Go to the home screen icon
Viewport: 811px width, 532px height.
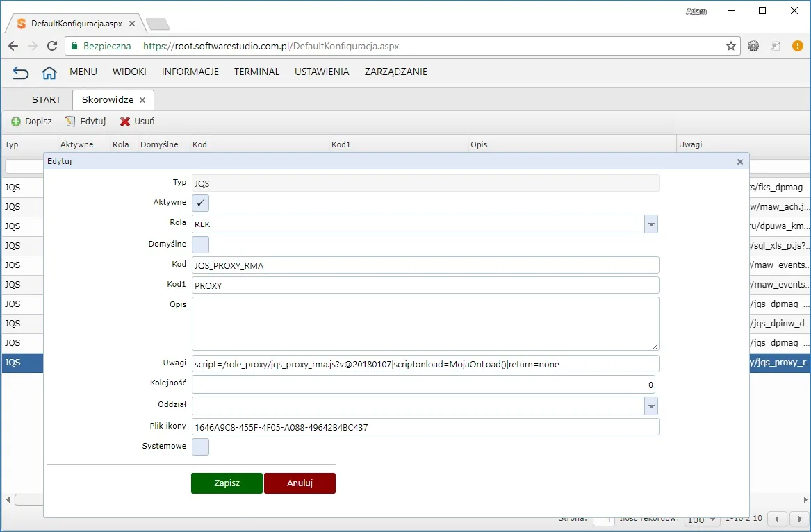(49, 72)
